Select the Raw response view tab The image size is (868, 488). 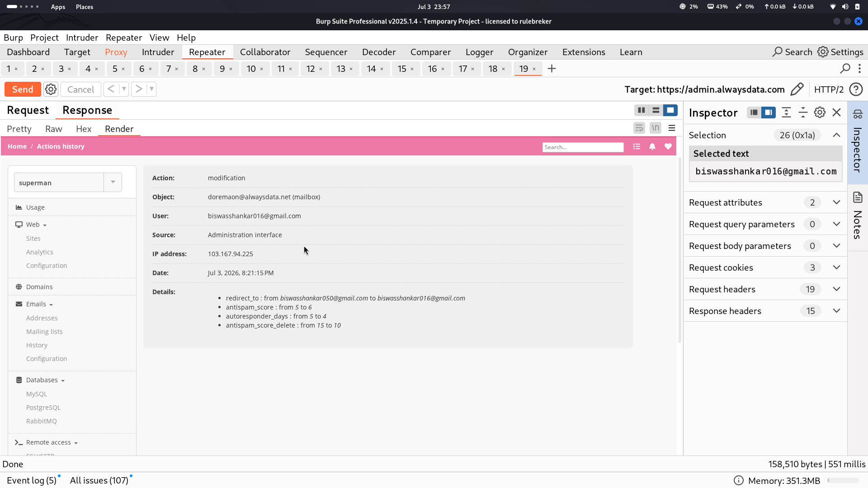[x=53, y=129]
